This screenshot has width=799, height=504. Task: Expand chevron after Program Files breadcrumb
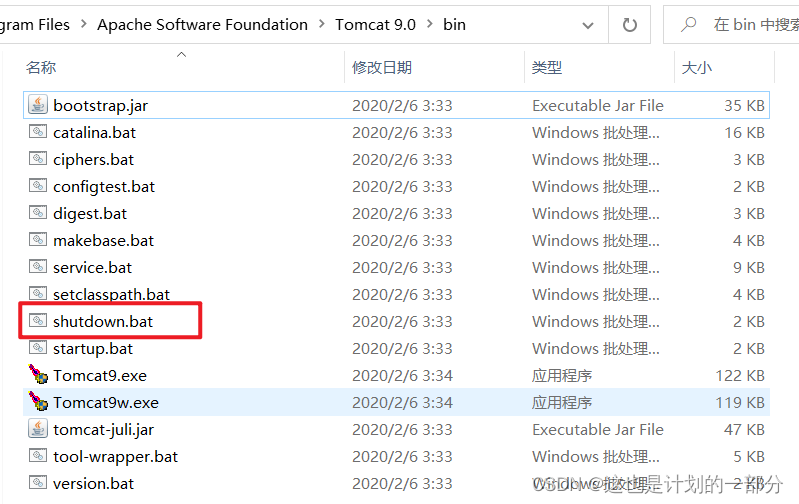84,24
